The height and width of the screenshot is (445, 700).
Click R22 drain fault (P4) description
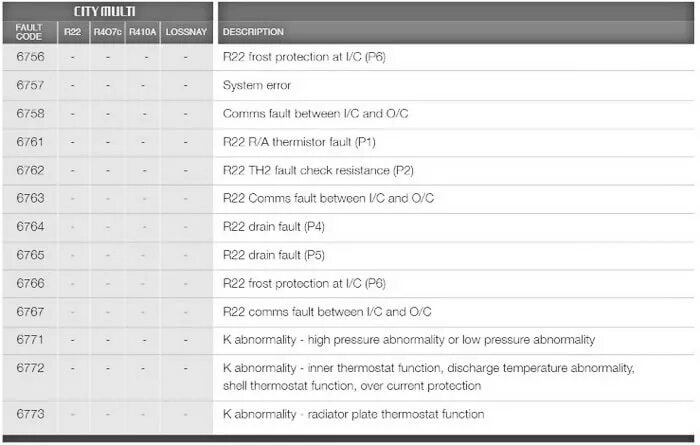(x=273, y=227)
